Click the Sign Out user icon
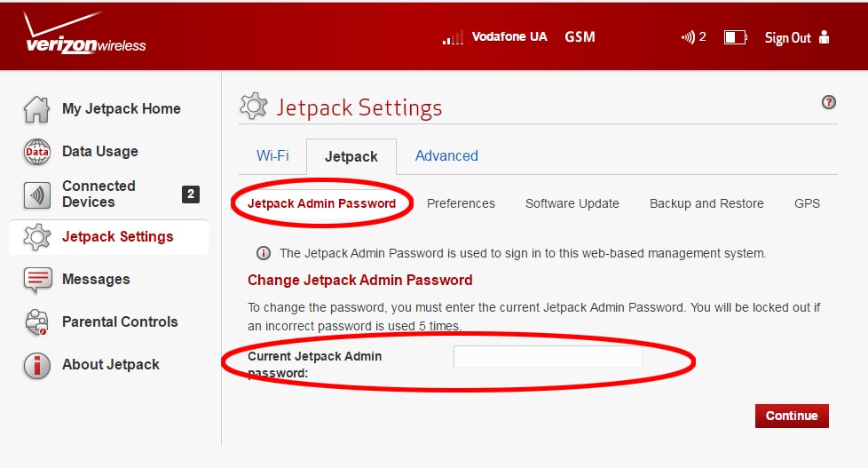This screenshot has width=868, height=468. pos(824,37)
